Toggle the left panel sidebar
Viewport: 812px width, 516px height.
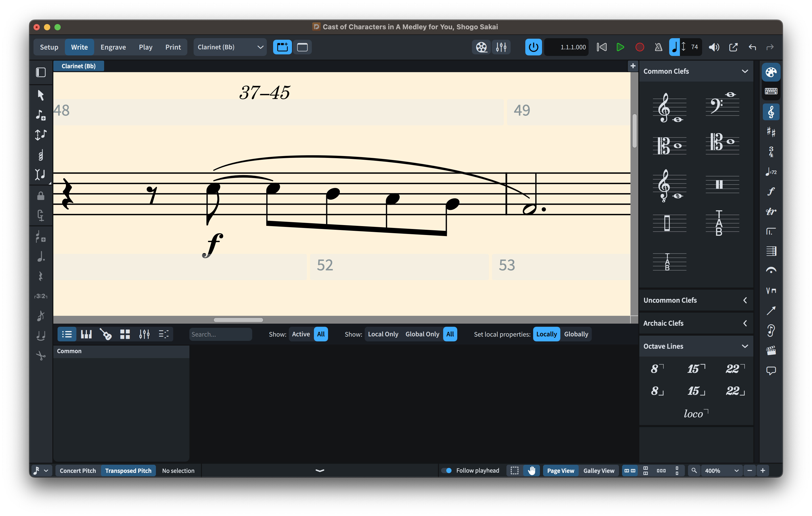[x=41, y=72]
